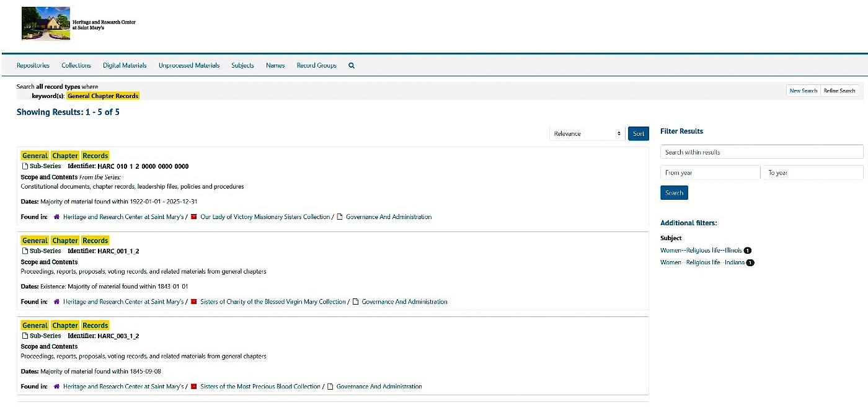Screen dimensions: 868x407
Task: Navigate to Subjects in the top menu
Action: coord(242,65)
